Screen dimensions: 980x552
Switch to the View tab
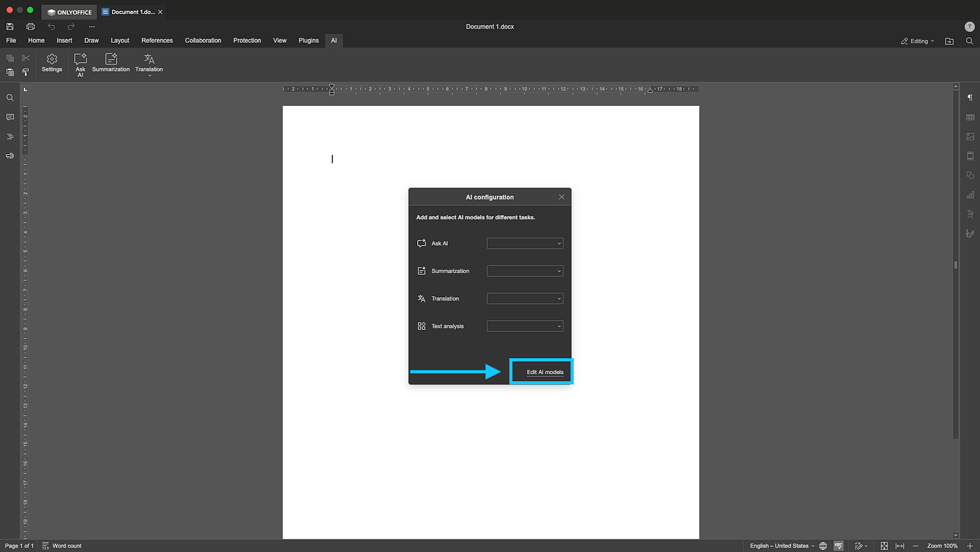pyautogui.click(x=280, y=41)
